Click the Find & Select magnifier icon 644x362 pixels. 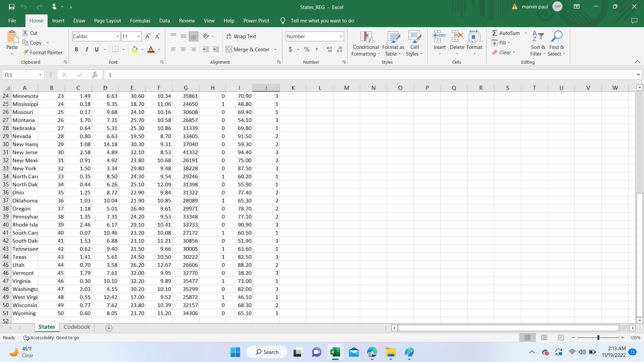556,36
